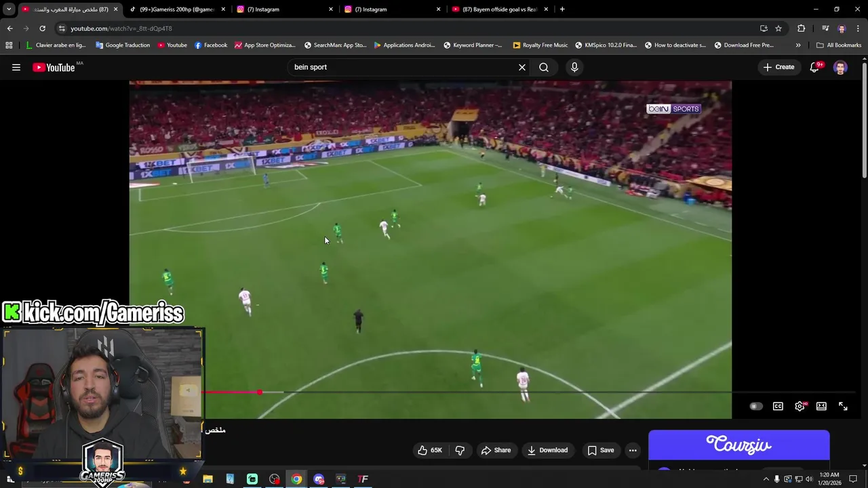Download the video
This screenshot has width=868, height=488.
pyautogui.click(x=547, y=450)
